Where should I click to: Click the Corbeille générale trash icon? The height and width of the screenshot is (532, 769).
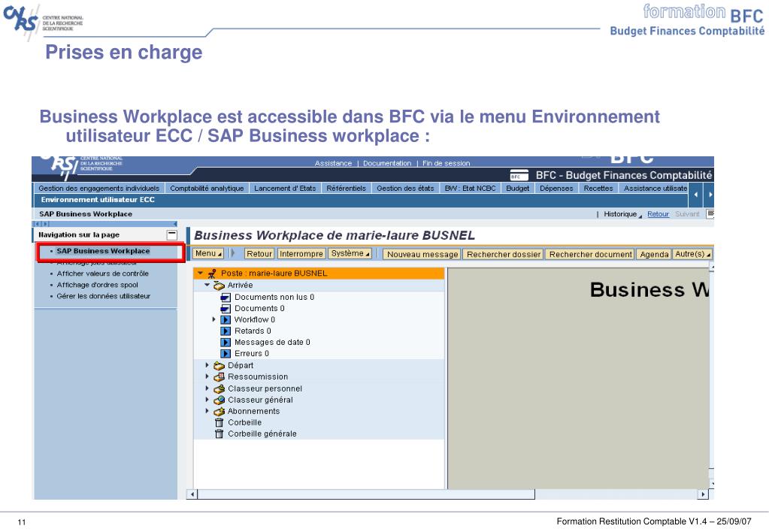point(219,434)
